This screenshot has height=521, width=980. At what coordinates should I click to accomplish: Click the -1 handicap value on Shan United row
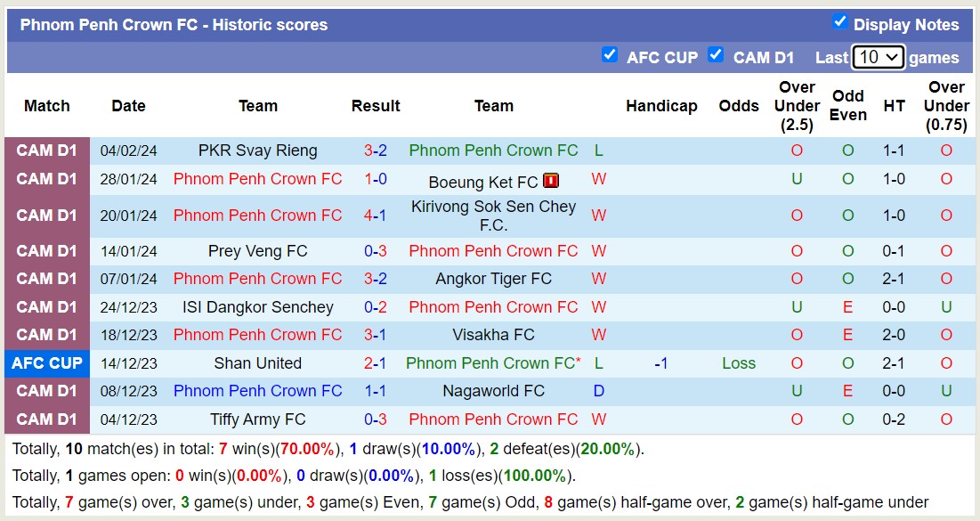(661, 362)
